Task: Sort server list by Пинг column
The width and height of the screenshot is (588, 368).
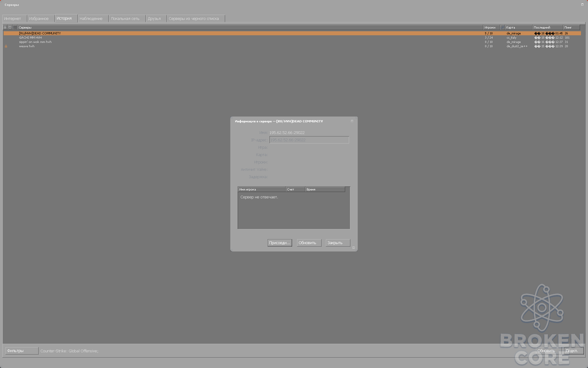Action: [571, 27]
